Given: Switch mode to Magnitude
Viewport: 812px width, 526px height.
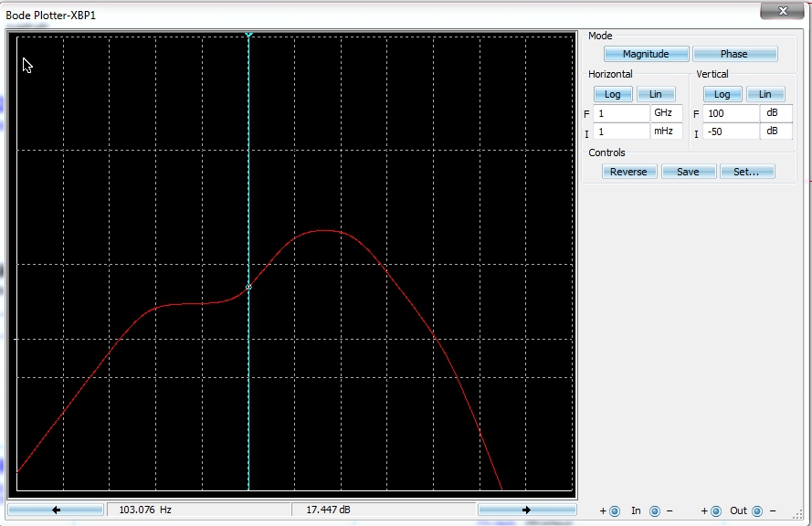Looking at the screenshot, I should 646,54.
